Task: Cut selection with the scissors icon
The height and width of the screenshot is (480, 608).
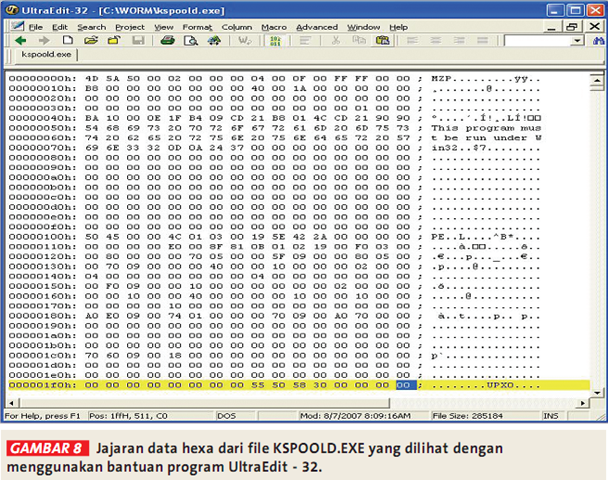Action: (x=336, y=40)
